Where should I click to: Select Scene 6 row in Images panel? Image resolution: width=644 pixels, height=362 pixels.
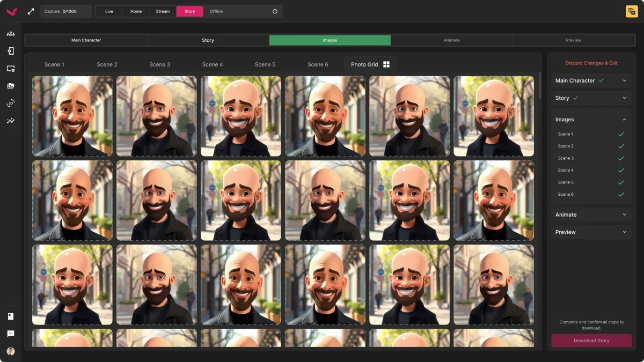(591, 194)
